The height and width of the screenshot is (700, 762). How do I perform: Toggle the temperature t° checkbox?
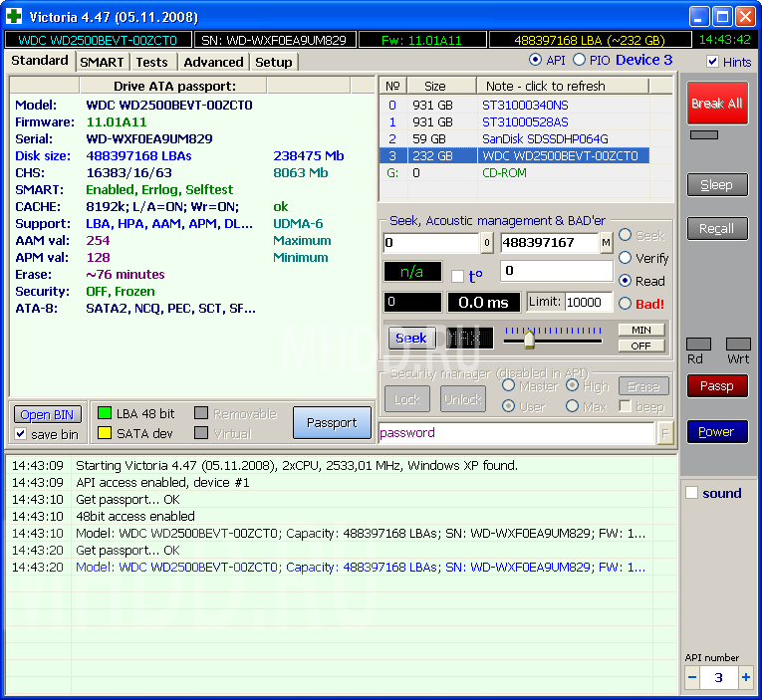click(x=457, y=276)
